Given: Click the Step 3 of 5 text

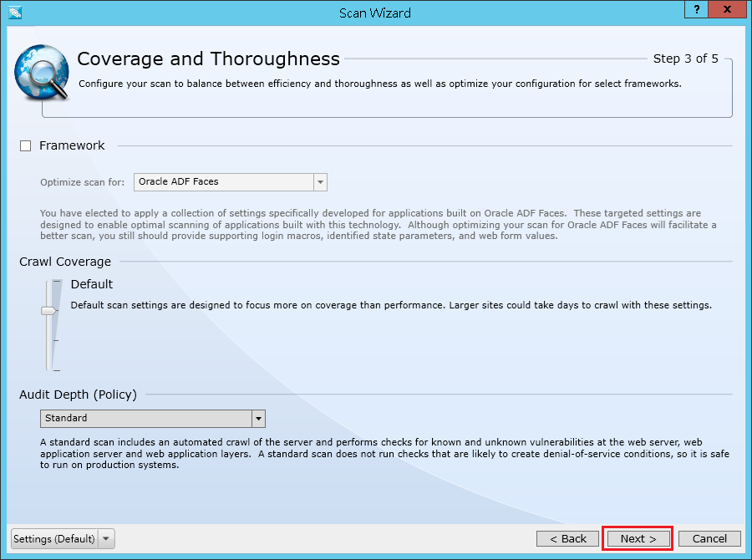Looking at the screenshot, I should point(685,59).
